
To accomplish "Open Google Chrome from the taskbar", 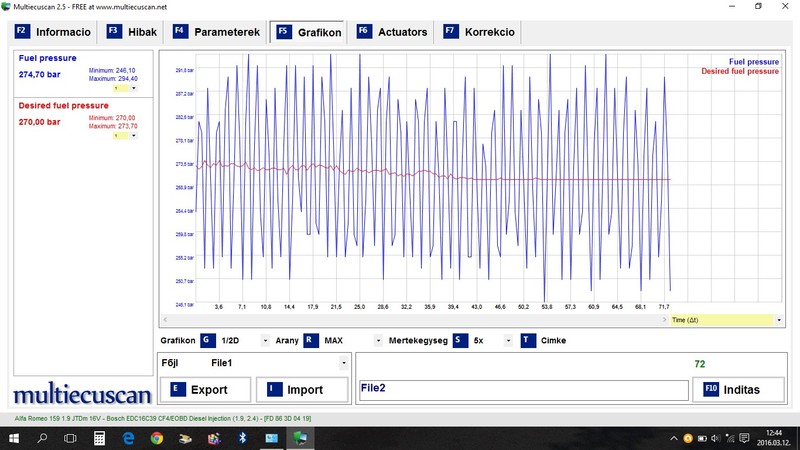I will pos(157,438).
